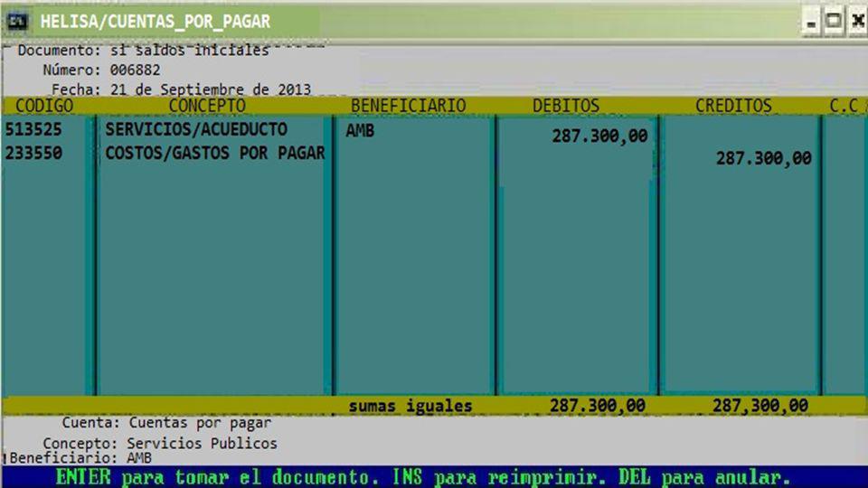Viewport: 868px width, 488px height.
Task: Click the total credits 287,300,00 in the sums row
Action: click(760, 406)
